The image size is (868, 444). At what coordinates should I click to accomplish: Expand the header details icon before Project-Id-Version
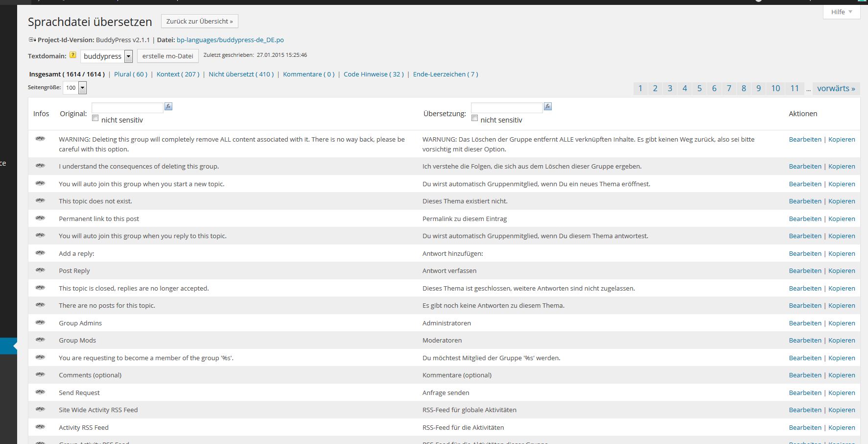coord(32,40)
